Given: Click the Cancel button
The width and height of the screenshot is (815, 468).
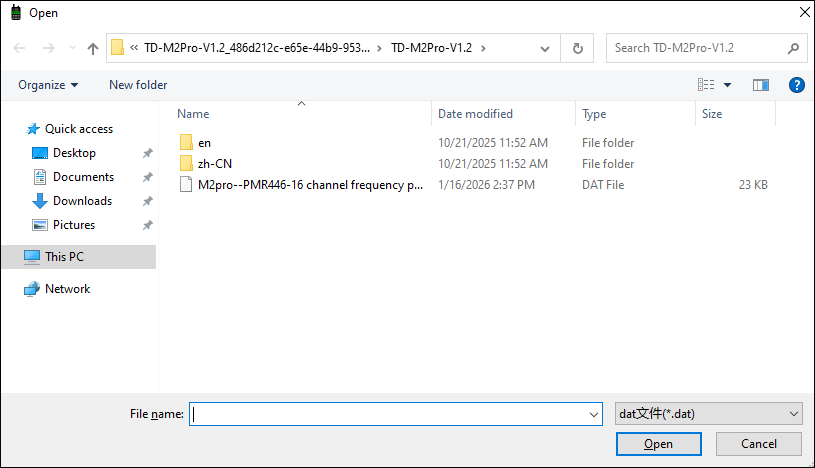Looking at the screenshot, I should [x=759, y=444].
